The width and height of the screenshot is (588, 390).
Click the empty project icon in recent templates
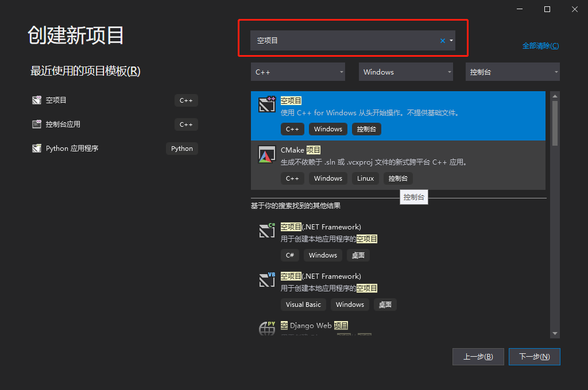point(37,100)
